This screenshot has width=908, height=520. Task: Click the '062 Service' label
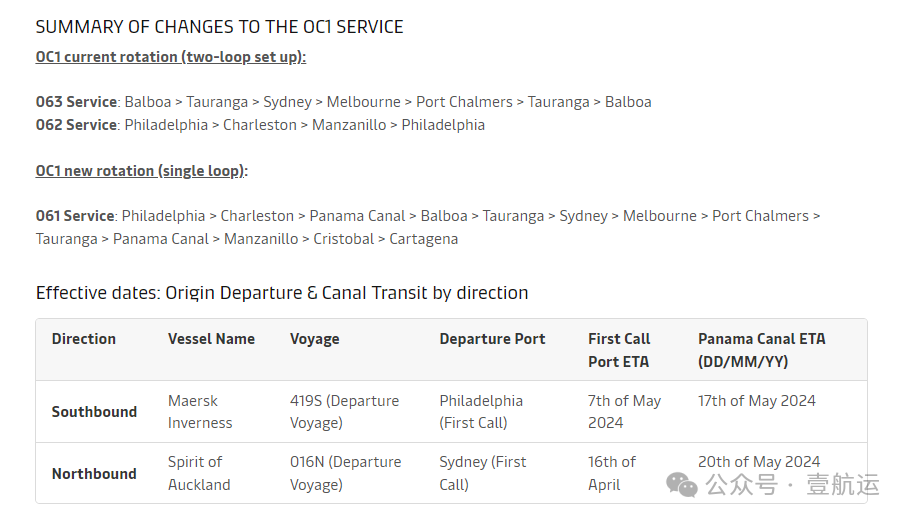click(x=76, y=125)
